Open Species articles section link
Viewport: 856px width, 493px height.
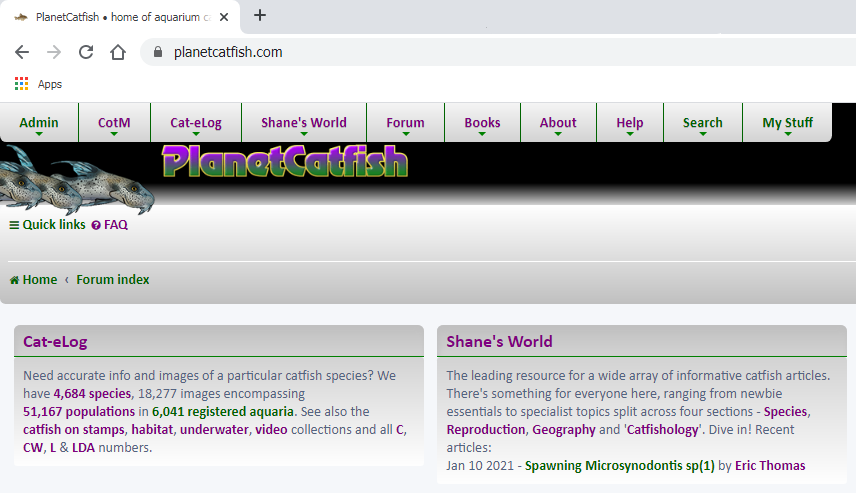[x=785, y=412]
